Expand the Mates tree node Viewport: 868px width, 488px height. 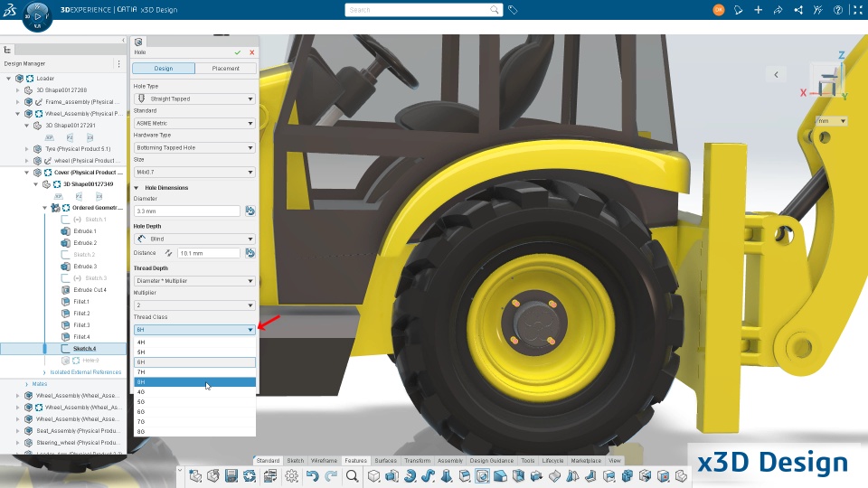[26, 383]
